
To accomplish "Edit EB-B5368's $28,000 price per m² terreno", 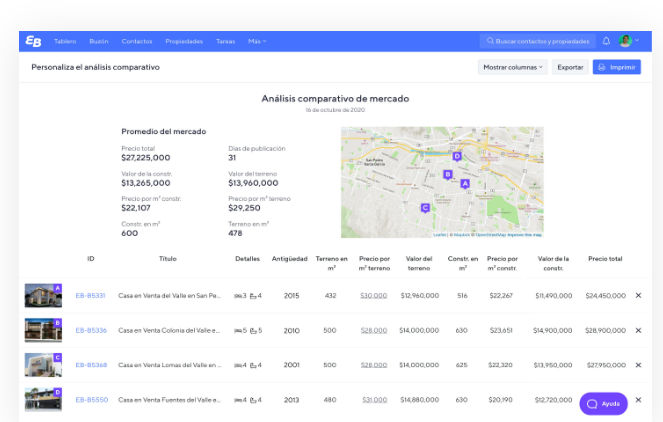I will click(374, 365).
